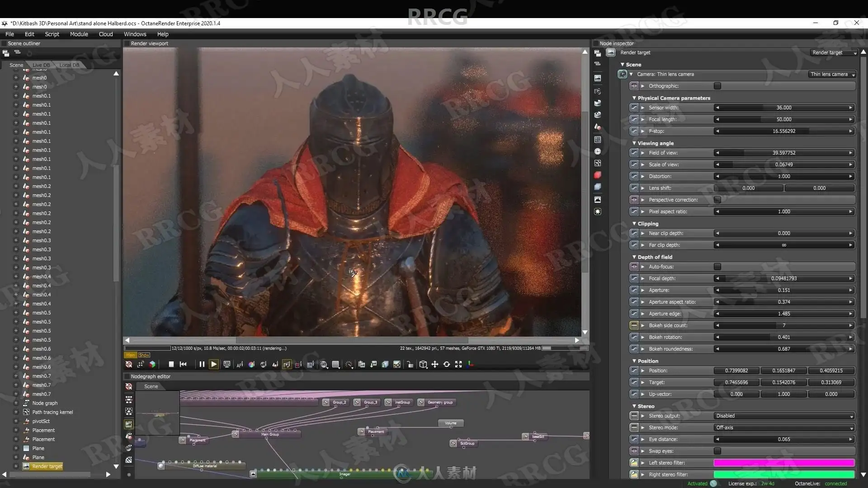Collapse the Depth of field section

point(634,257)
